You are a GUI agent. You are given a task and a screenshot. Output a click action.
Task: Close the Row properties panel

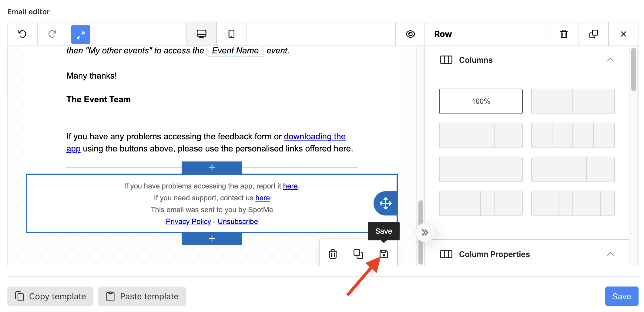coord(623,34)
